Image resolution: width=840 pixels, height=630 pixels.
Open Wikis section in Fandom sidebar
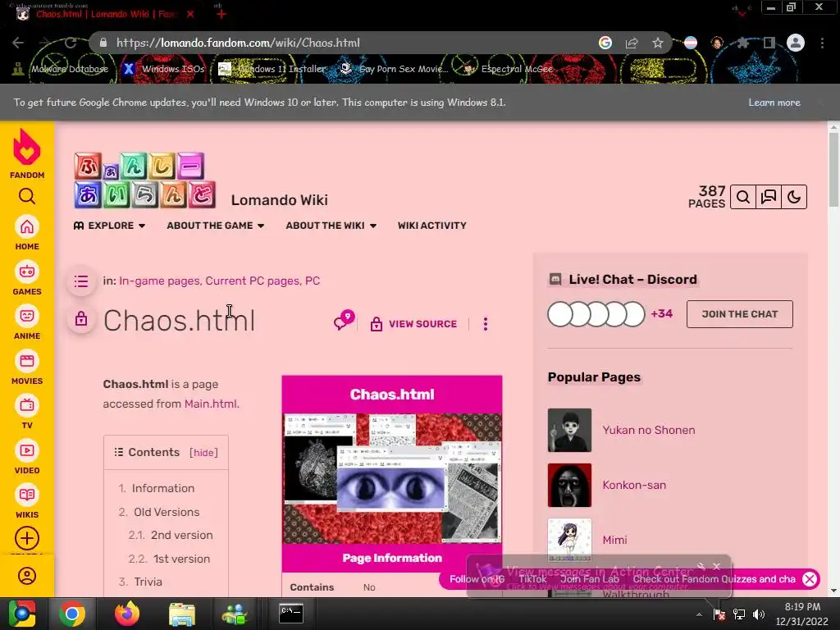coord(27,501)
